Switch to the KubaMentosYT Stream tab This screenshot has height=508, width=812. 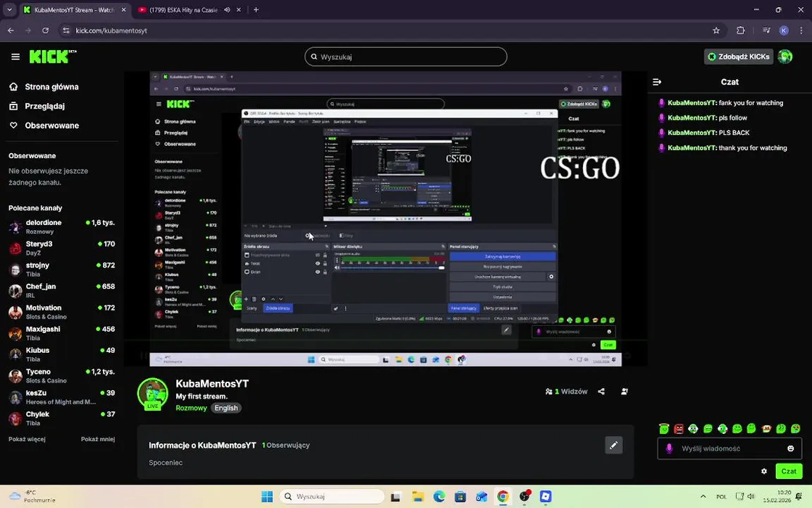(75, 10)
